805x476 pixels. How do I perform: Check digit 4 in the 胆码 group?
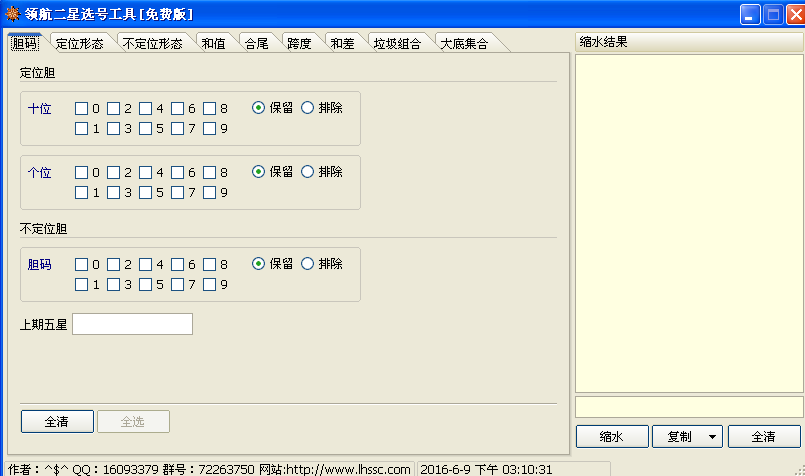pos(145,264)
